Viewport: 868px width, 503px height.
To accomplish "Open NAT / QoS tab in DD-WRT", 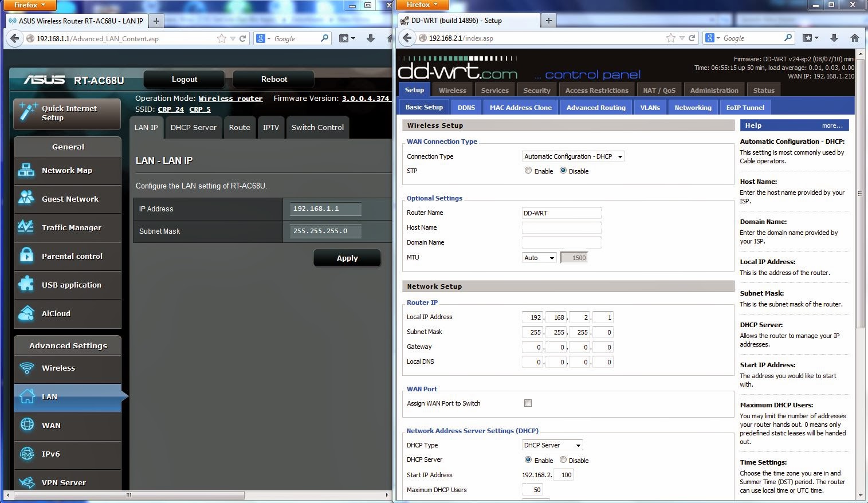I will 659,91.
